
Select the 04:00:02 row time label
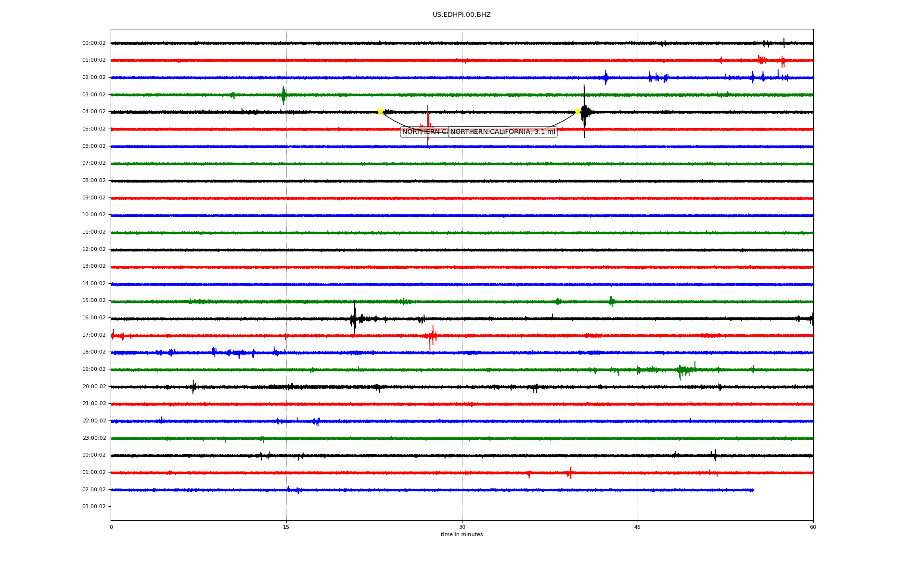pyautogui.click(x=94, y=112)
